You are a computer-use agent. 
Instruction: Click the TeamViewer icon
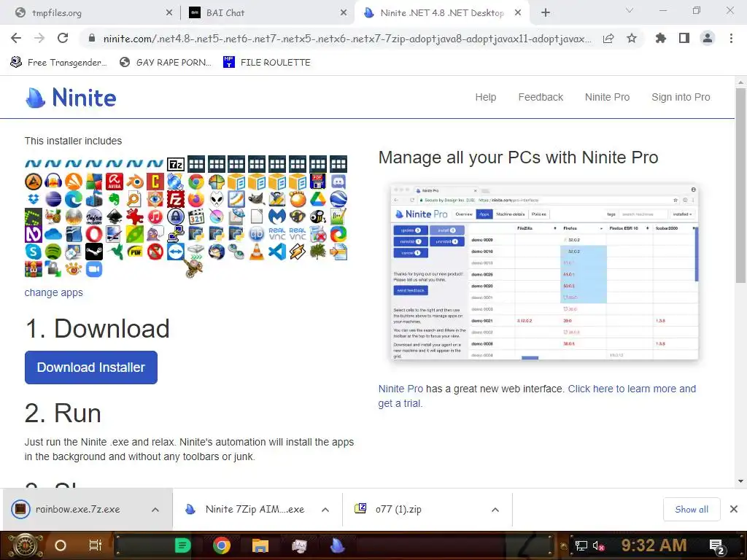[175, 252]
